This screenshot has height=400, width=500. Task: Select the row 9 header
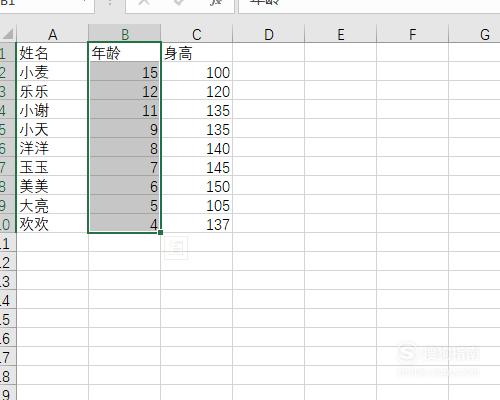tap(7, 205)
